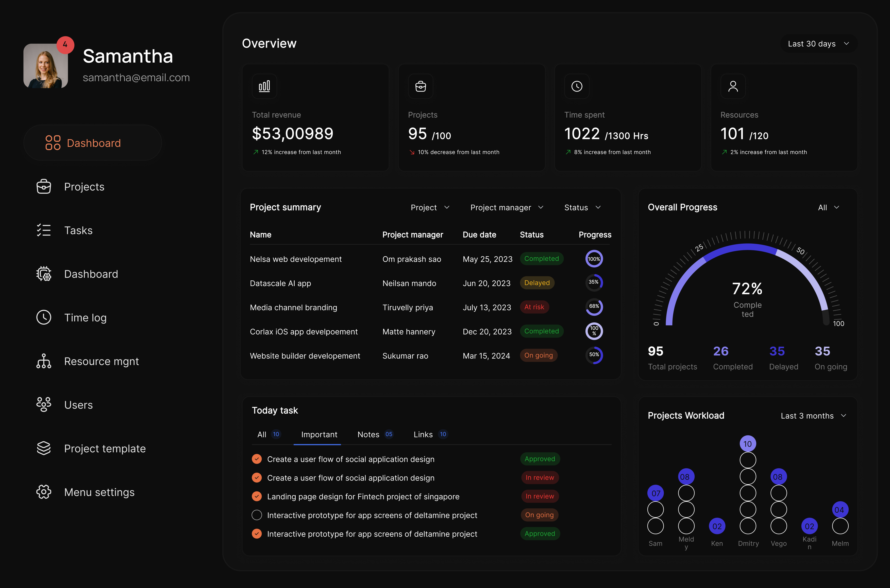
Task: Click the Project template layers icon
Action: (44, 448)
